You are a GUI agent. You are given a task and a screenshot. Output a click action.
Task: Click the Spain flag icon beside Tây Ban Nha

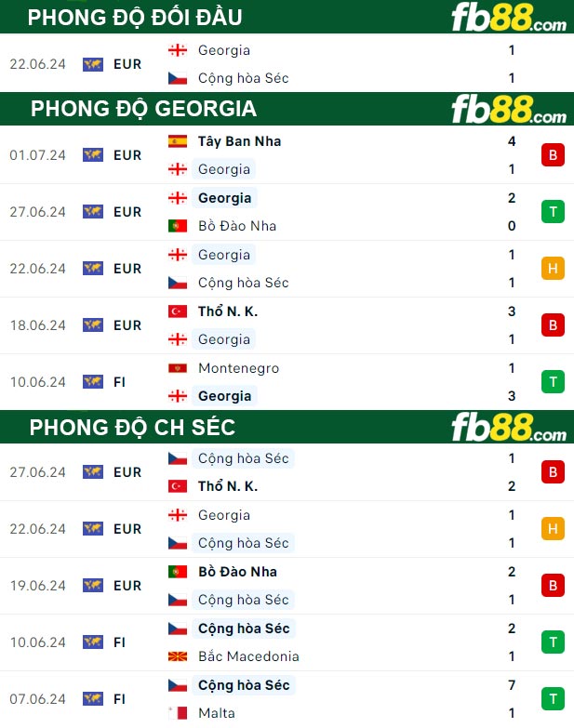pyautogui.click(x=178, y=141)
